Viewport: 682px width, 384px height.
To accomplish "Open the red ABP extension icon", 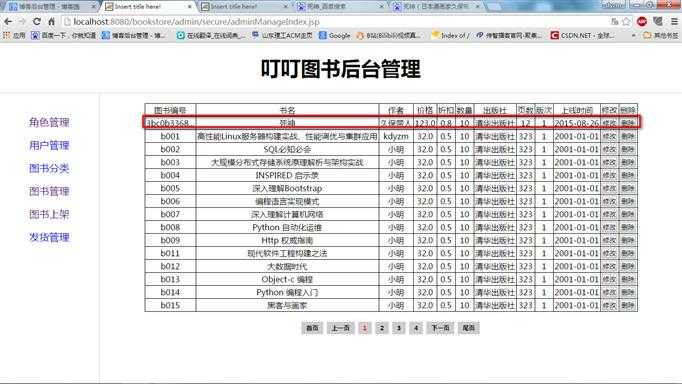I will pos(642,21).
